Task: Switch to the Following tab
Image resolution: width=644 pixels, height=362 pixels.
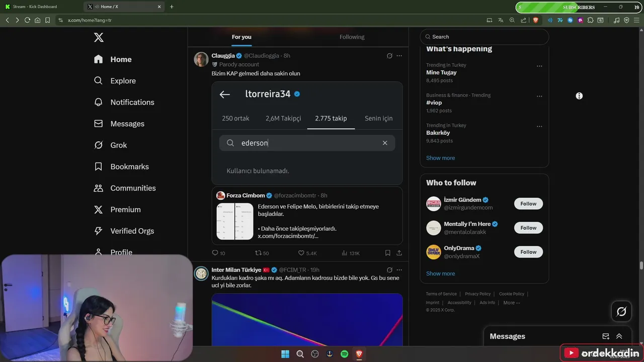Action: tap(352, 37)
